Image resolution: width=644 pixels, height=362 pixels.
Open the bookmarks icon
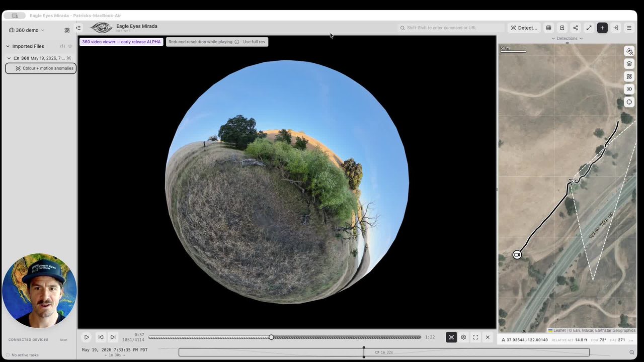tap(562, 28)
